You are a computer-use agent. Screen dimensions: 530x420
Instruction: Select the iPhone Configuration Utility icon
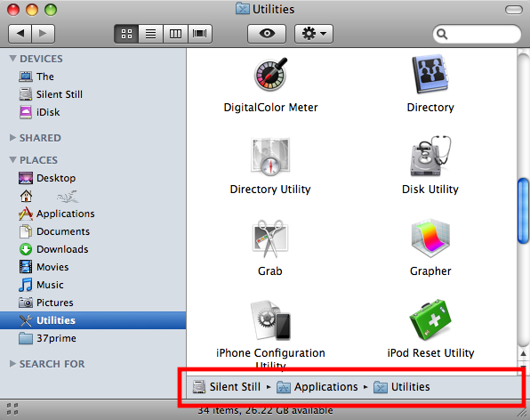(x=270, y=320)
